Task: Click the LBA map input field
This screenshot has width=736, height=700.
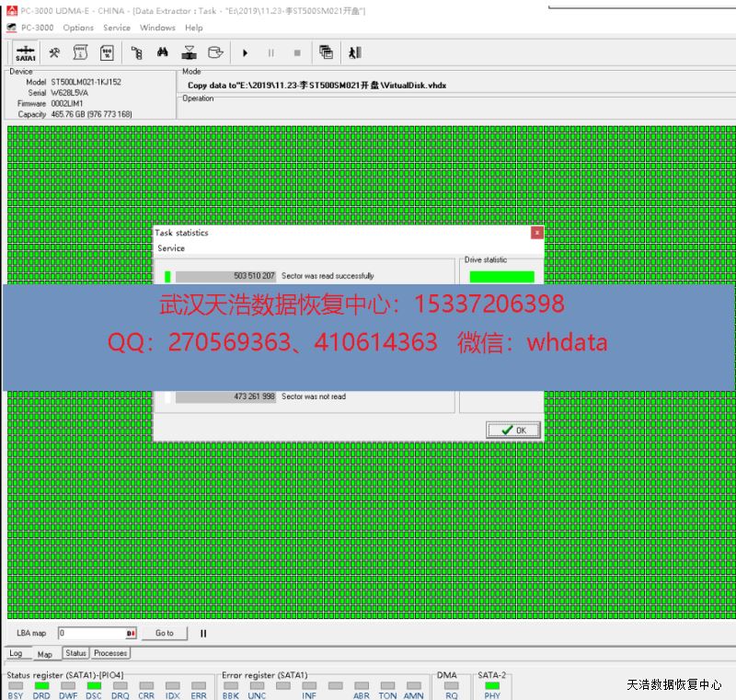Action: point(92,633)
